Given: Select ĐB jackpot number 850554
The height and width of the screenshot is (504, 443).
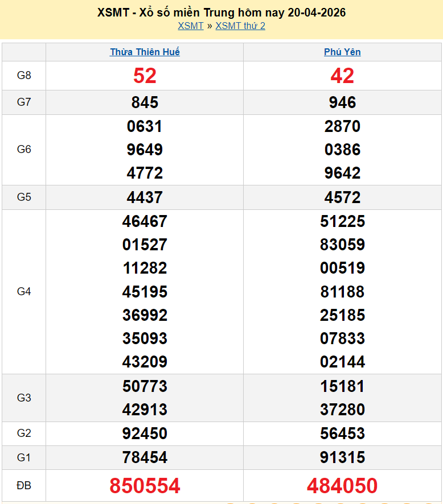Looking at the screenshot, I should tap(145, 486).
